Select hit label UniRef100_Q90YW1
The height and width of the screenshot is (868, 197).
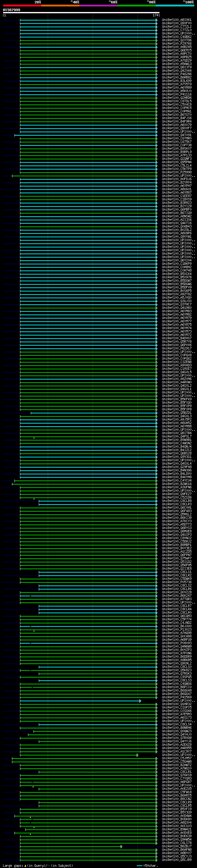click(x=177, y=236)
